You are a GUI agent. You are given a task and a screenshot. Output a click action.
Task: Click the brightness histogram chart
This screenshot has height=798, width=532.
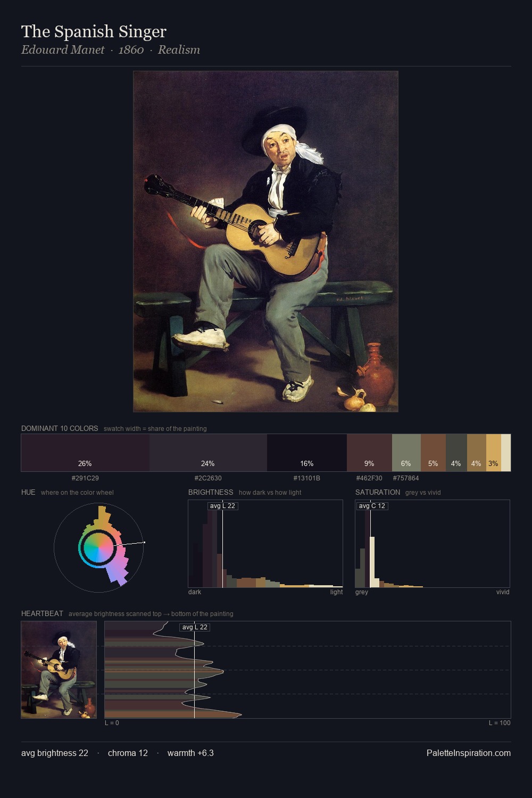[265, 544]
